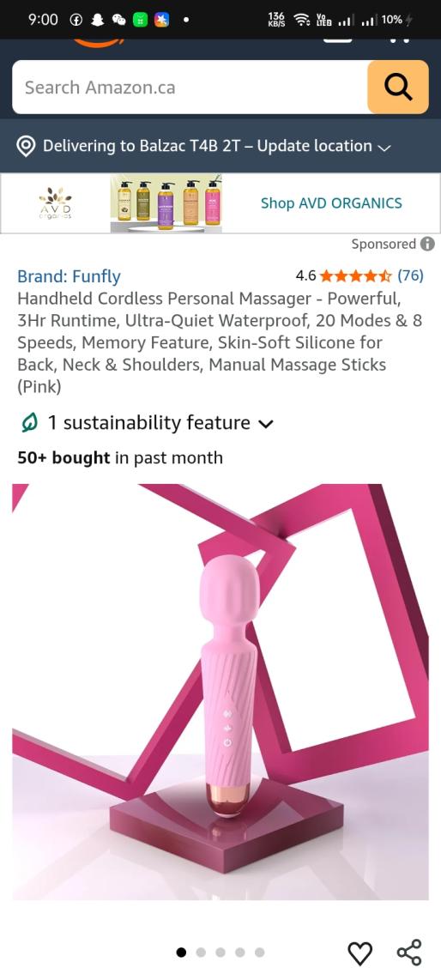Add product to wishlist with heart icon
The image size is (441, 980).
[359, 953]
